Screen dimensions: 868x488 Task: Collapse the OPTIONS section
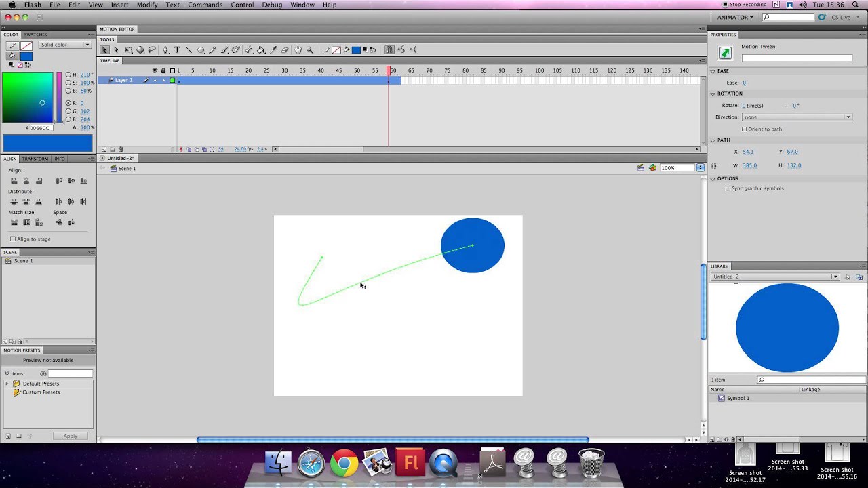(x=713, y=179)
